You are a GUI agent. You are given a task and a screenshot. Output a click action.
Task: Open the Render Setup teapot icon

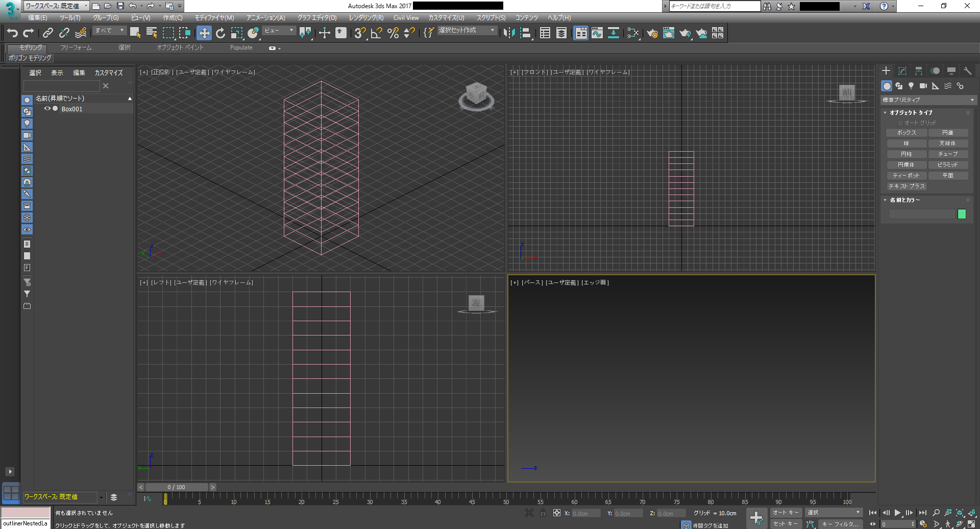652,33
